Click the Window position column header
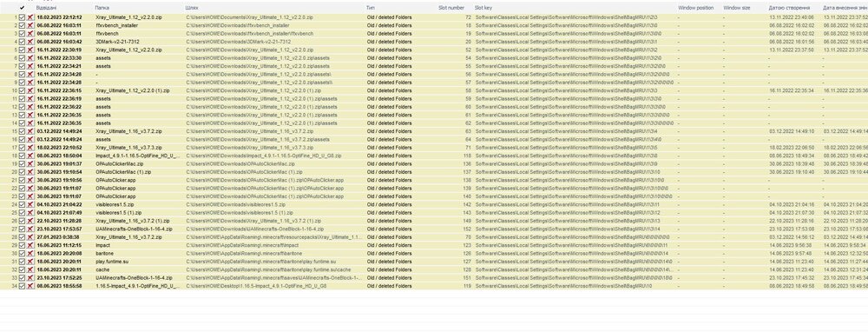 tap(696, 9)
